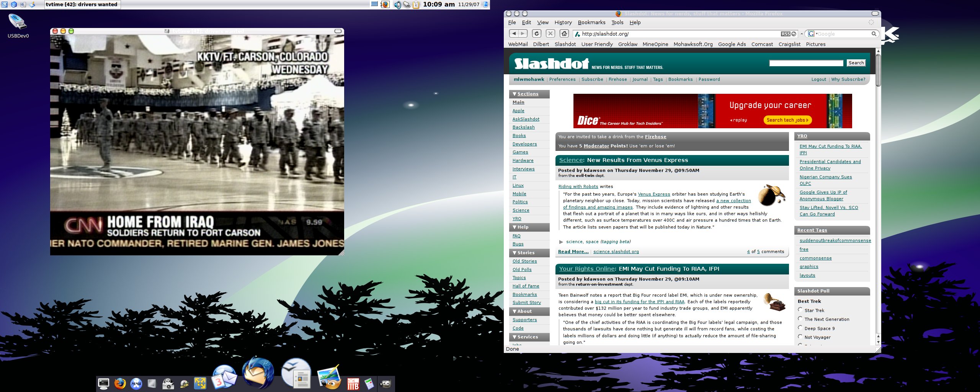This screenshot has height=392, width=980.
Task: Open the KDE K menu launcher
Action: point(5,5)
